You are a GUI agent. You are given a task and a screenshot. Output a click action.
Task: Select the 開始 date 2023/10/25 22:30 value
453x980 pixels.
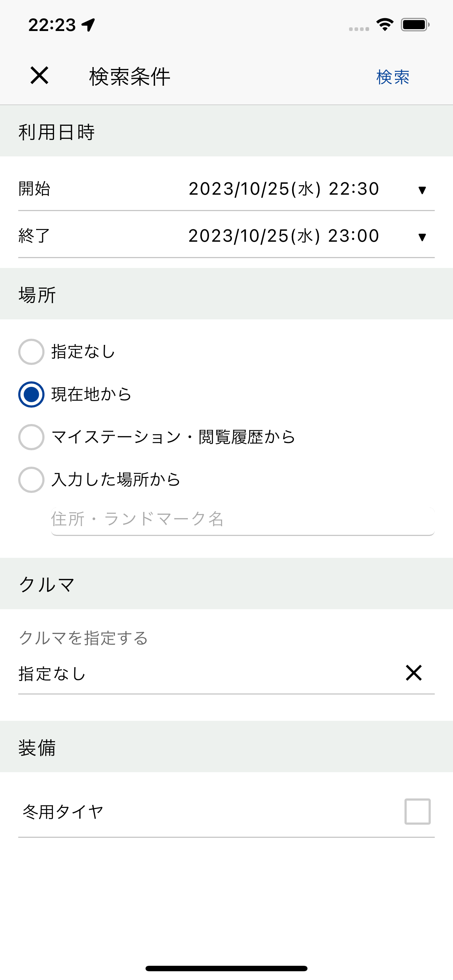pos(284,189)
